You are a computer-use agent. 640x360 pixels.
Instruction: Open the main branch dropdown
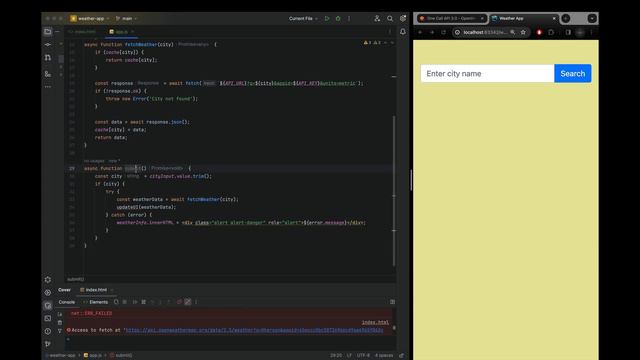[x=126, y=18]
